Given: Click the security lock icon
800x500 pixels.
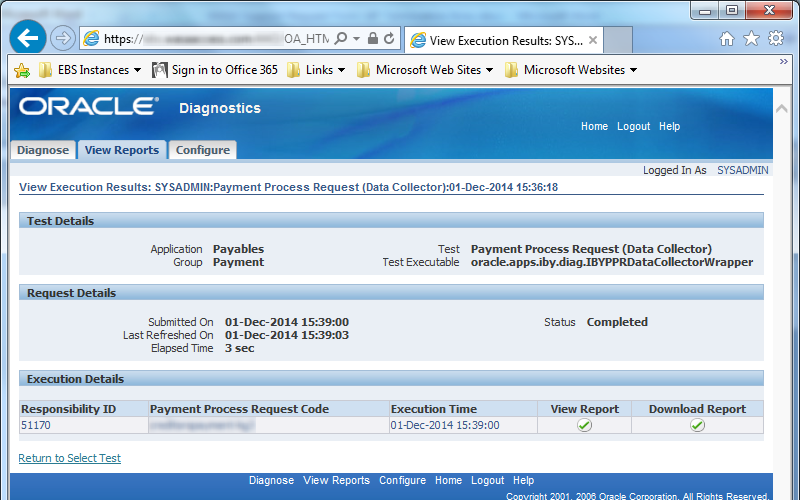Looking at the screenshot, I should pos(373,38).
